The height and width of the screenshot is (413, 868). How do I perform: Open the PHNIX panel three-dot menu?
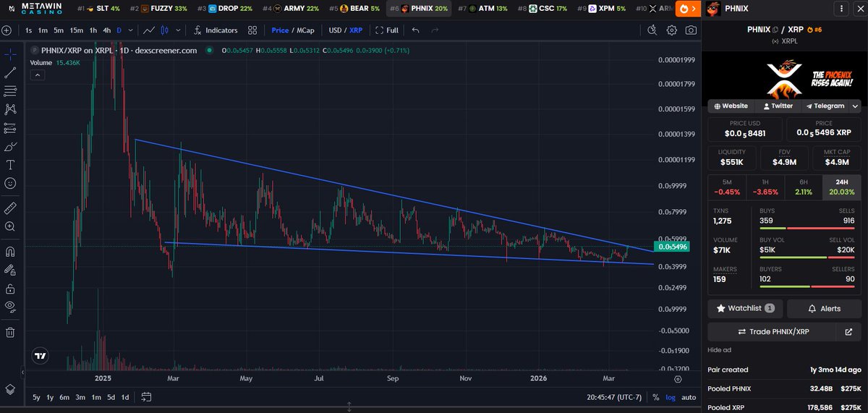point(841,9)
